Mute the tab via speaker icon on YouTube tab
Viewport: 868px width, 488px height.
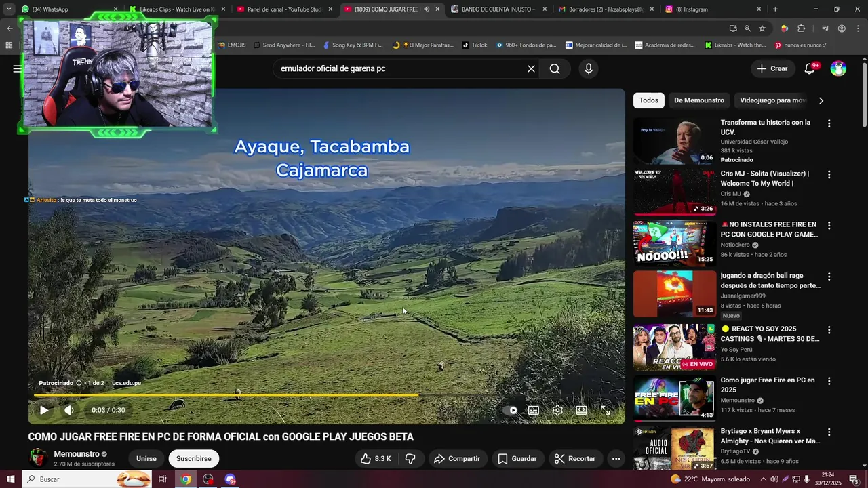coord(427,9)
